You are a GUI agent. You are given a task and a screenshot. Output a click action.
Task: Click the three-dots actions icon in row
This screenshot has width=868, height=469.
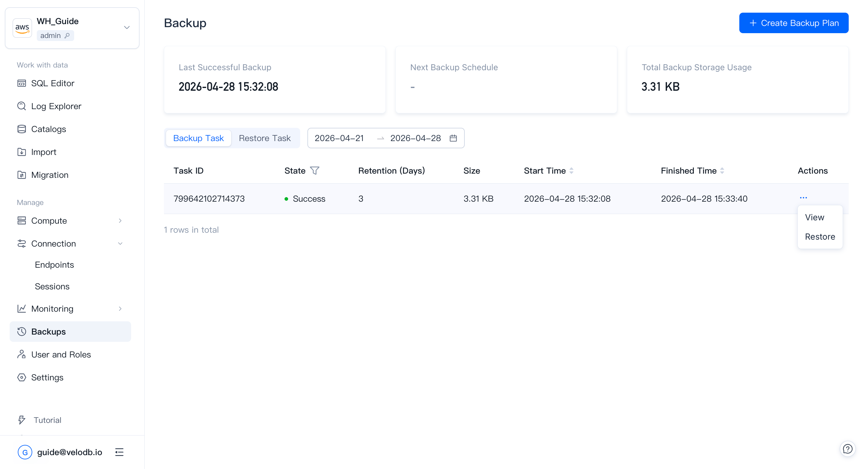click(x=803, y=198)
